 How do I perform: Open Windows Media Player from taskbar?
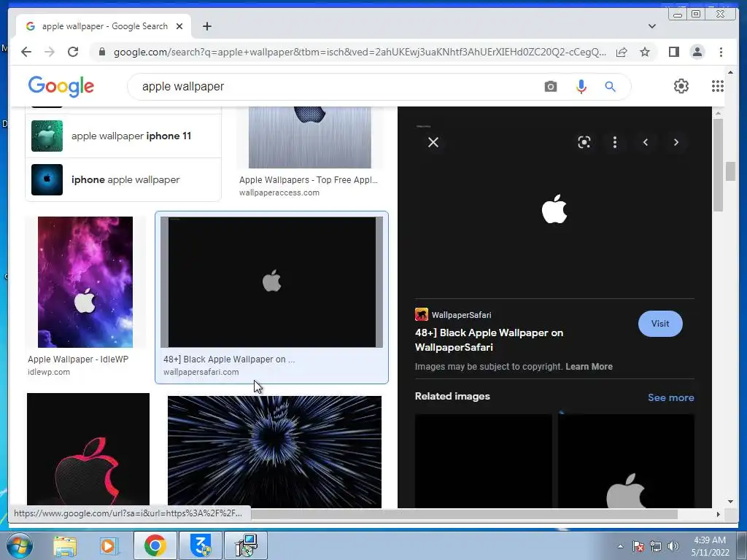tap(109, 545)
